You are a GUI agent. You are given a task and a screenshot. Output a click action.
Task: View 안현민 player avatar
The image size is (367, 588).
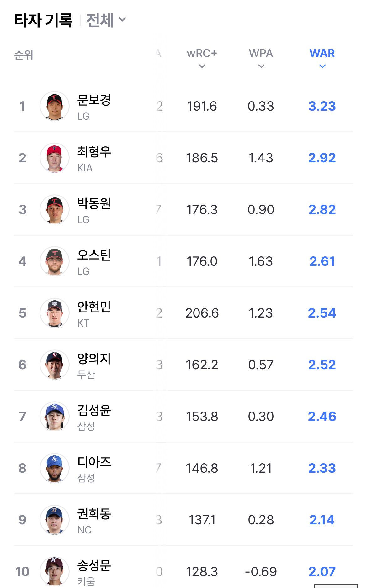[55, 313]
